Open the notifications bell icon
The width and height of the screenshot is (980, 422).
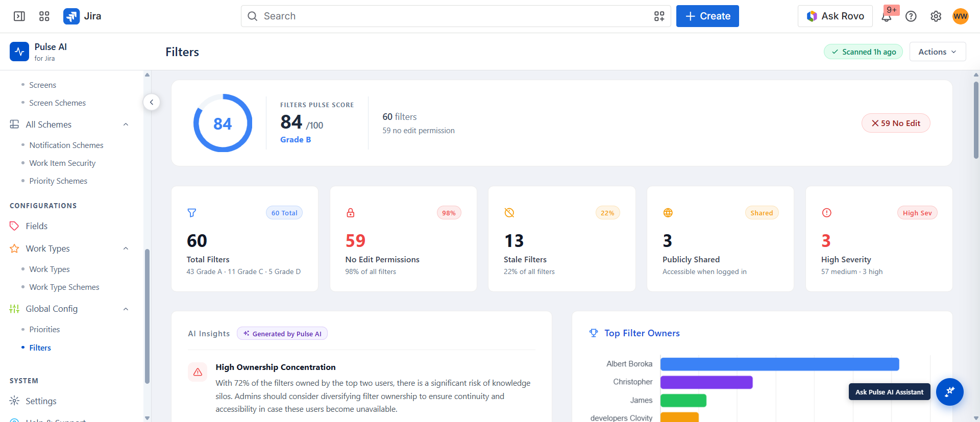887,16
